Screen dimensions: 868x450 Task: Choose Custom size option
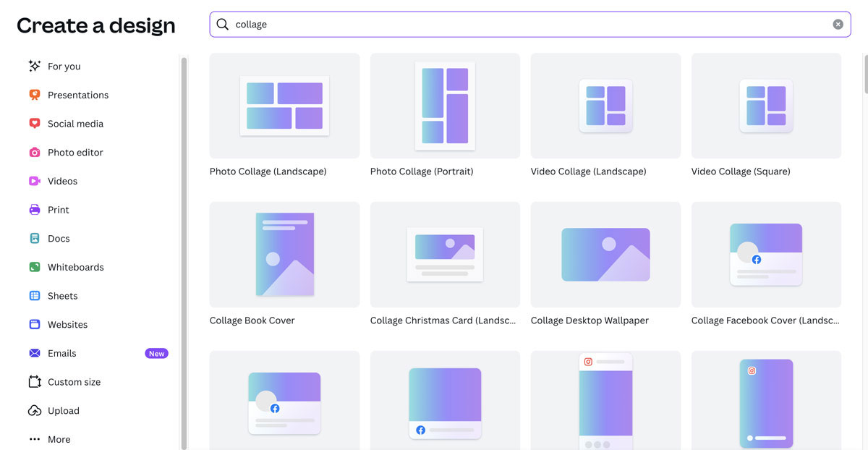click(74, 382)
